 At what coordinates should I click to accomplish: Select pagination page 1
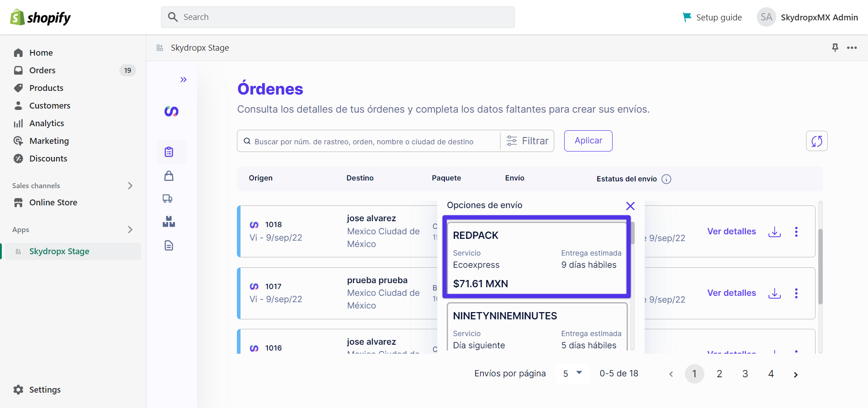click(694, 374)
